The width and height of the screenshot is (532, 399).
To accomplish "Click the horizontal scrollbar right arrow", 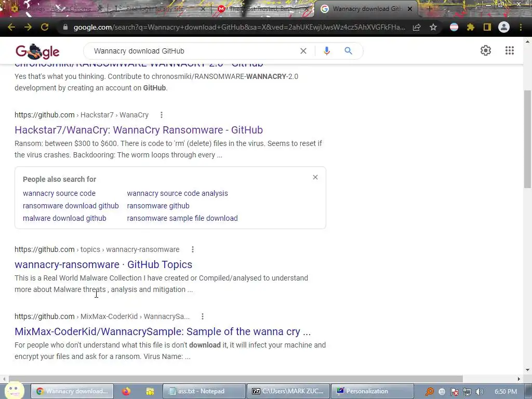I will [519, 379].
